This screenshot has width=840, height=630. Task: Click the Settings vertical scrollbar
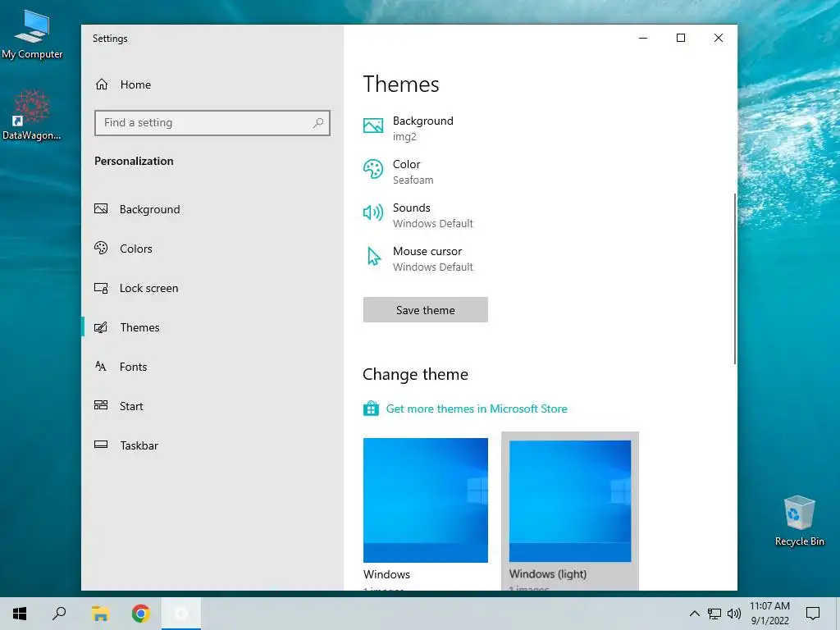pos(734,279)
